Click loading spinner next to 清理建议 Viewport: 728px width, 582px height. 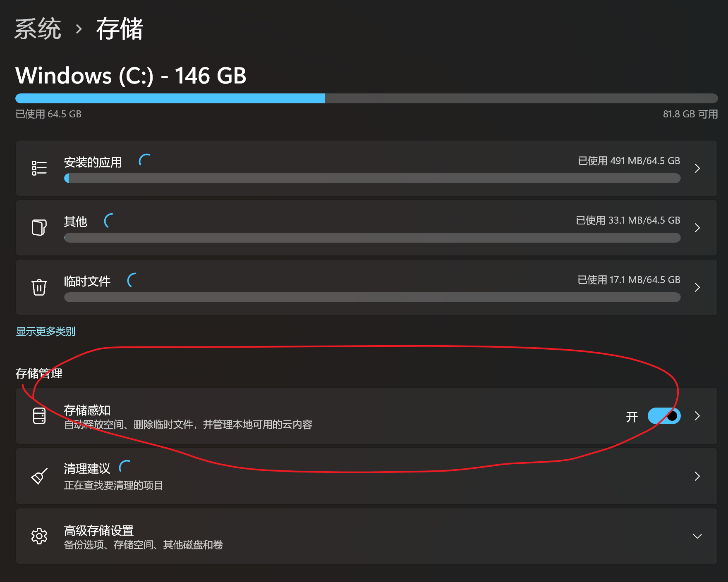coord(125,466)
